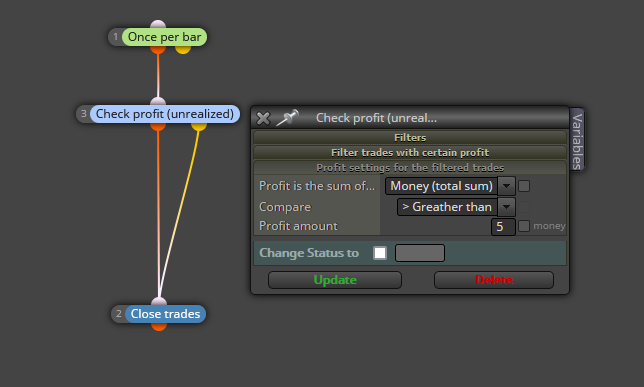Click arrow next to Greather than

tap(506, 207)
